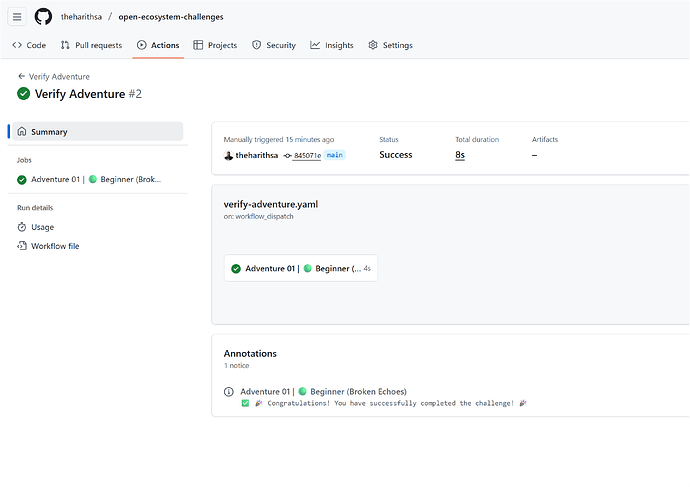Open Adventure 01 Beginner (Broken Echoes) annotation

(323, 392)
